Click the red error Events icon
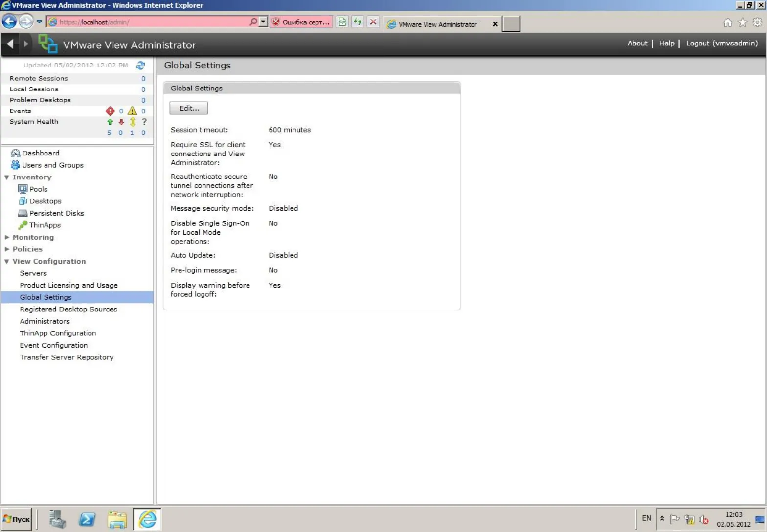The image size is (767, 532). pos(110,111)
